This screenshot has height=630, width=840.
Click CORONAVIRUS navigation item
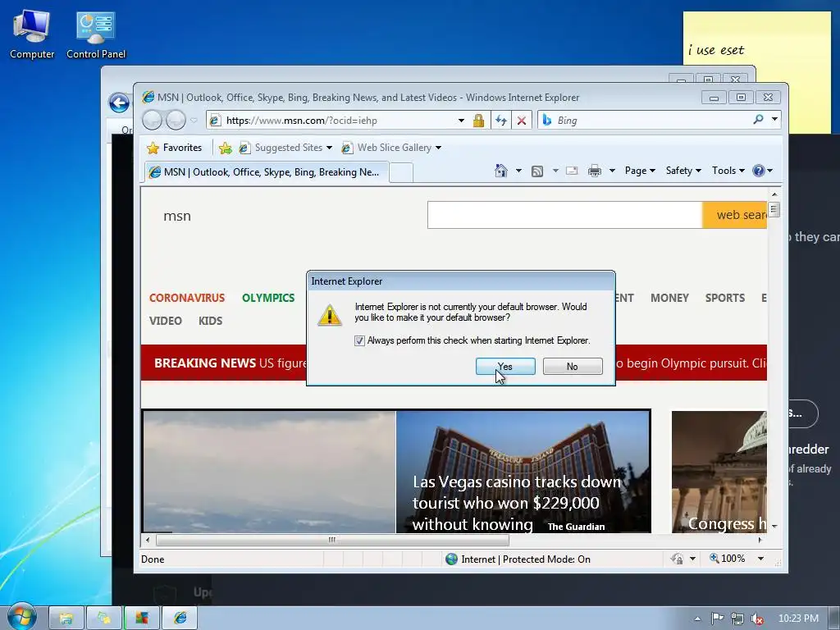coord(187,298)
